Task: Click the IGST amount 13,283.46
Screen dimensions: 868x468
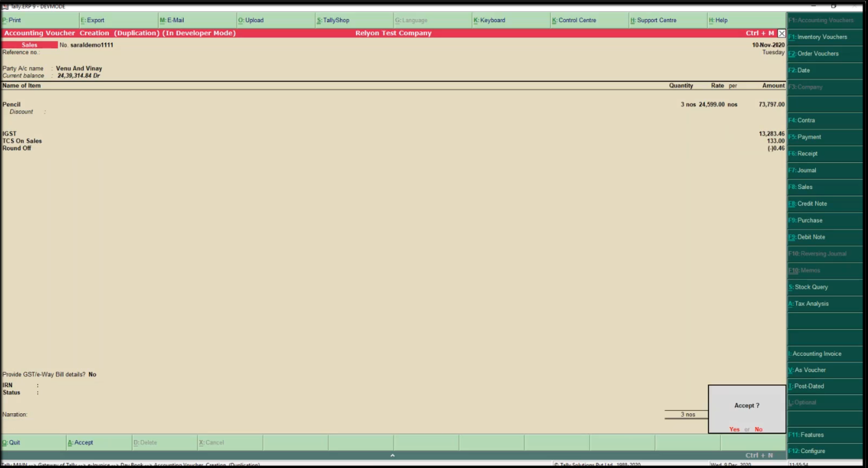Action: coord(772,134)
